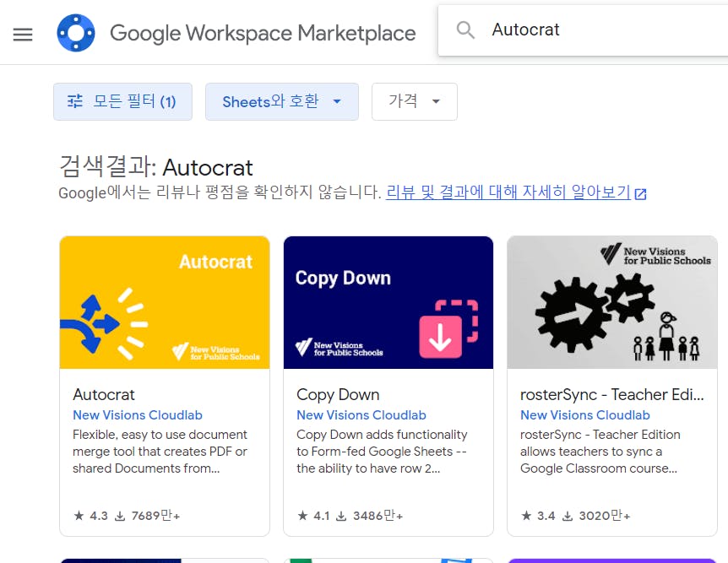
Task: Open the Autocrat yellow banner thumbnail
Action: pos(165,303)
